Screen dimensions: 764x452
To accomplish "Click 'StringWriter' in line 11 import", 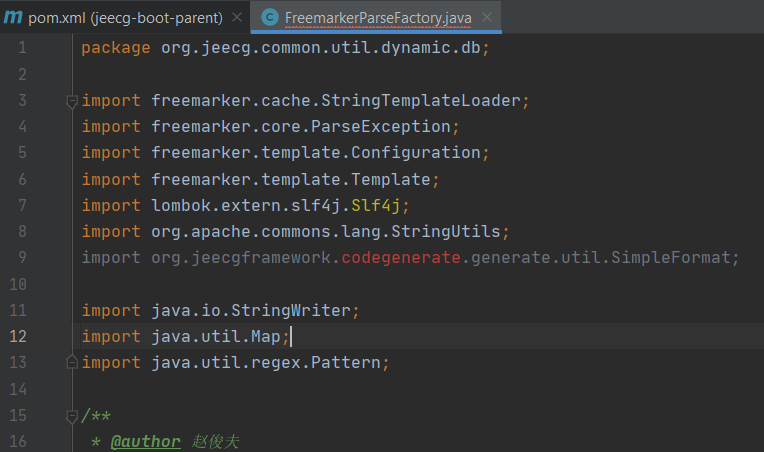I will click(291, 310).
